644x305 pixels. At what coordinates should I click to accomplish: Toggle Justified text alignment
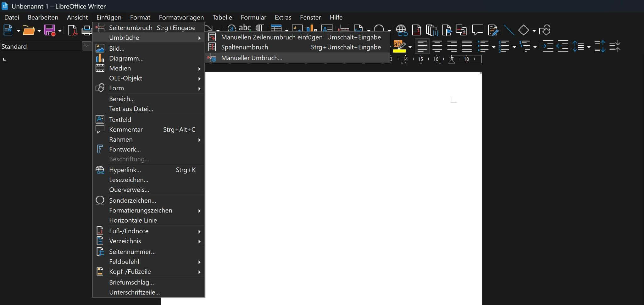(467, 47)
